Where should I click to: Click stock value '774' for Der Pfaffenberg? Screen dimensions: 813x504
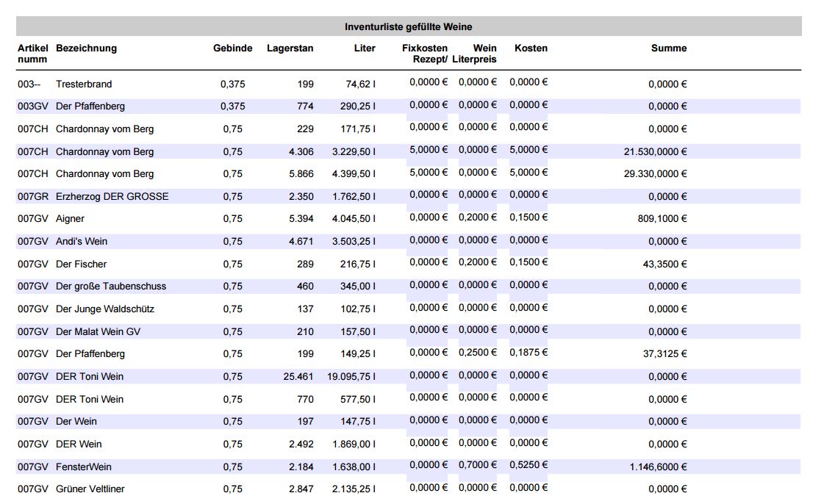click(x=305, y=107)
